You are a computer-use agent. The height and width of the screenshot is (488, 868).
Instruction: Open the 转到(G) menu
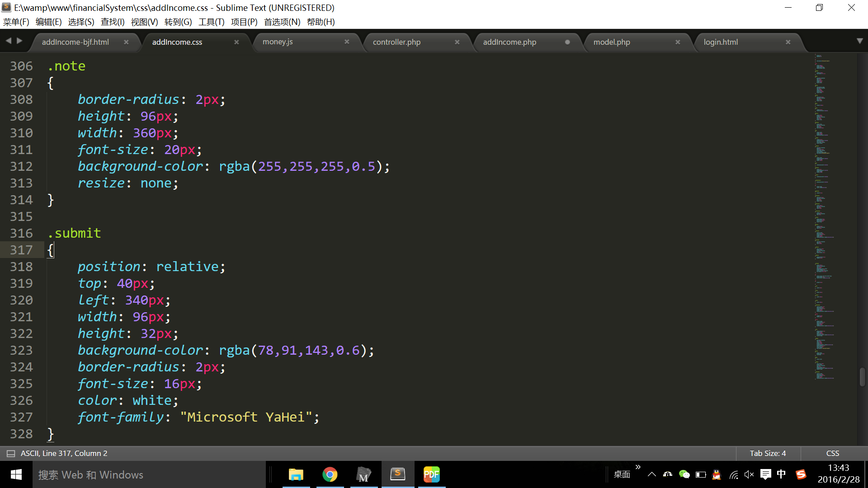pyautogui.click(x=178, y=22)
